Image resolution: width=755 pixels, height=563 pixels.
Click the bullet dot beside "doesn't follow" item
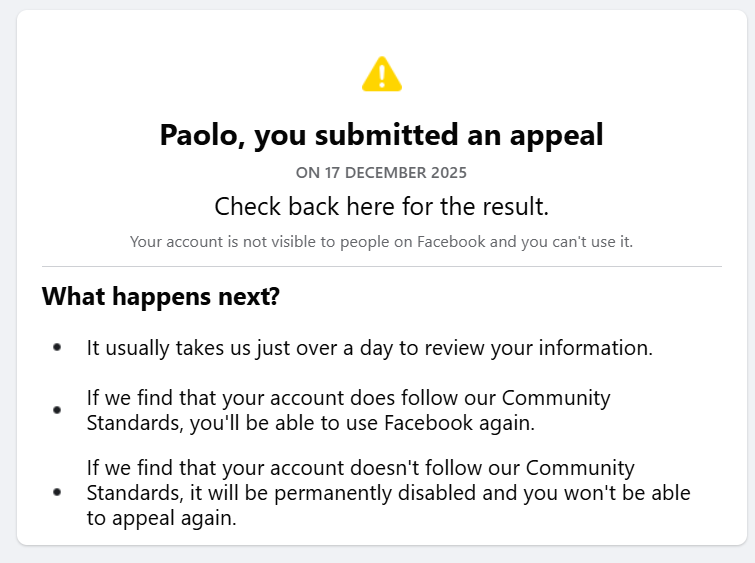[x=57, y=492]
